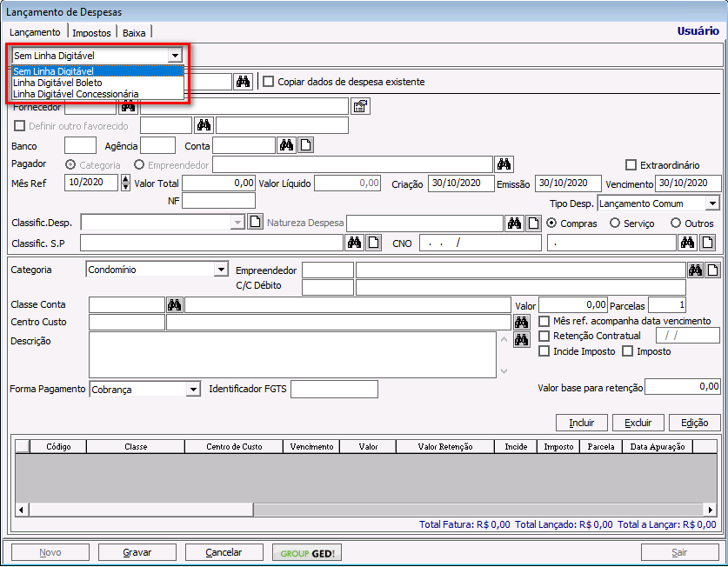Click the Identificador FGTS field

[x=334, y=389]
